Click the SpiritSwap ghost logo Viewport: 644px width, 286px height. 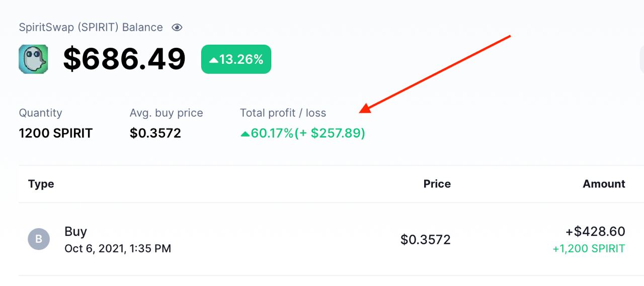[33, 59]
